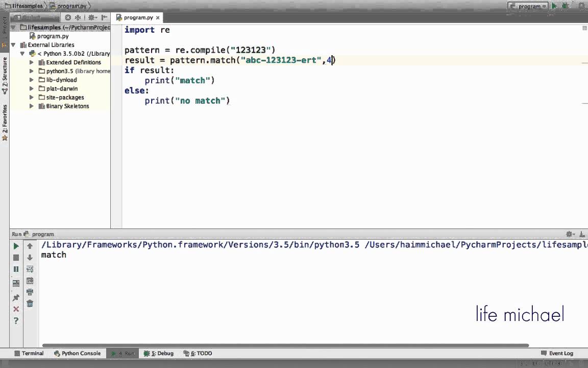588x368 pixels.
Task: Toggle scroll to end of console
Action: pyautogui.click(x=30, y=281)
